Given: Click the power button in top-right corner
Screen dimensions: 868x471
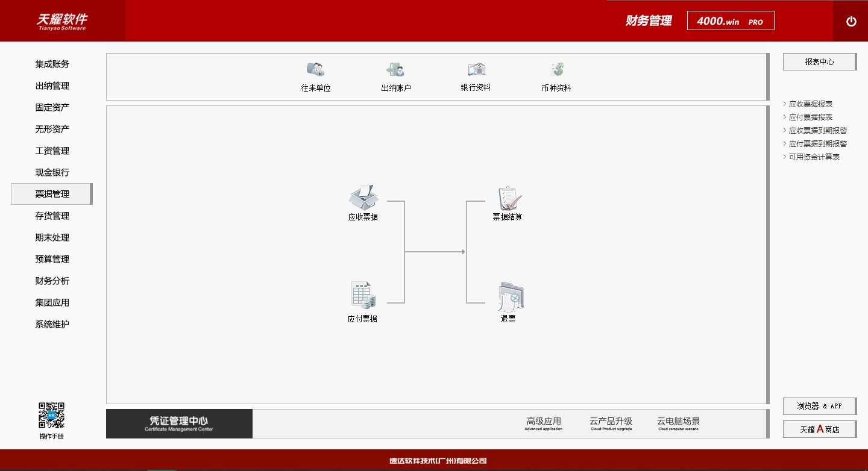Looking at the screenshot, I should coord(851,22).
